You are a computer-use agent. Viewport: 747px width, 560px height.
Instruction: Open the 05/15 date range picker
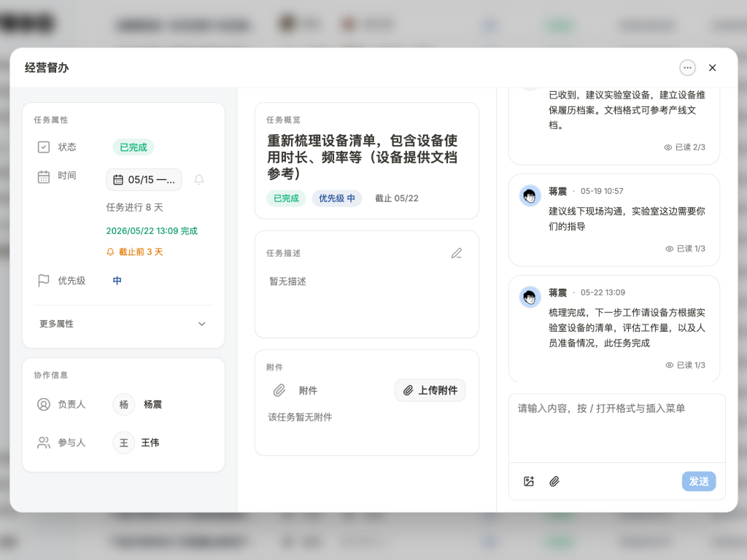point(144,179)
